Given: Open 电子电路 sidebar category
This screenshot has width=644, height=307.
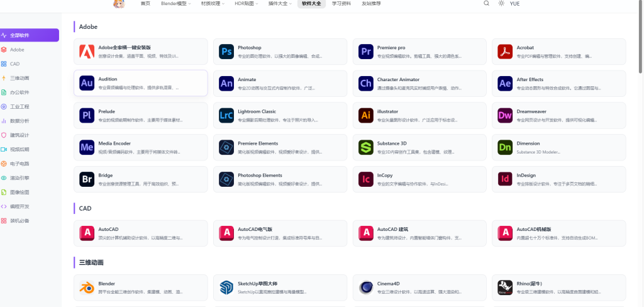Looking at the screenshot, I should click(29, 164).
